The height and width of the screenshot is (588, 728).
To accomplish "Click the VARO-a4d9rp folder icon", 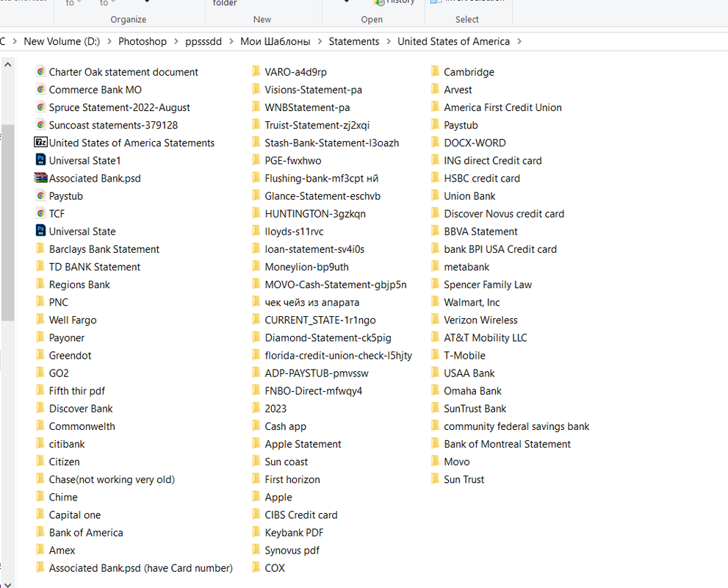I will (x=256, y=71).
